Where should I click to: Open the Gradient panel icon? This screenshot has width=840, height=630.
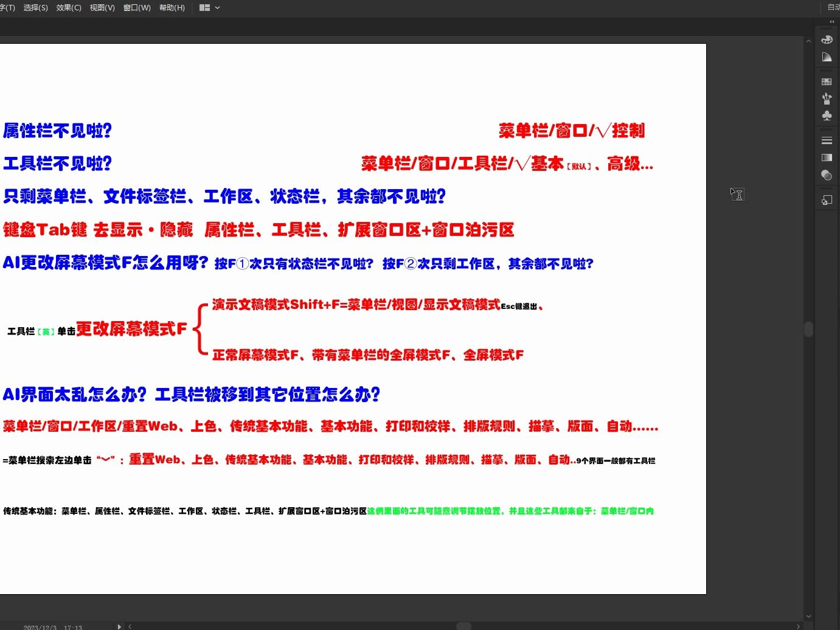(x=827, y=157)
